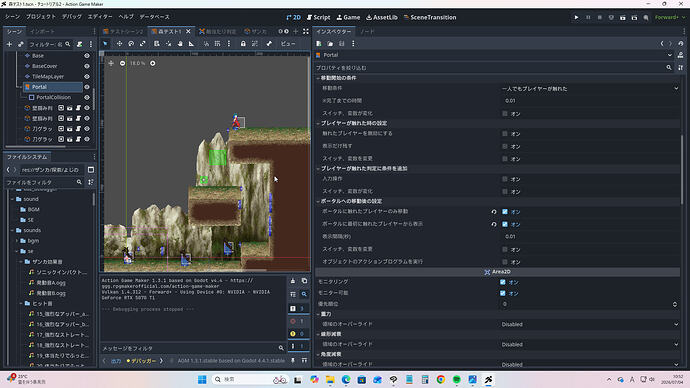
Task: Open the ビュー button in viewport toolbar
Action: (x=288, y=44)
